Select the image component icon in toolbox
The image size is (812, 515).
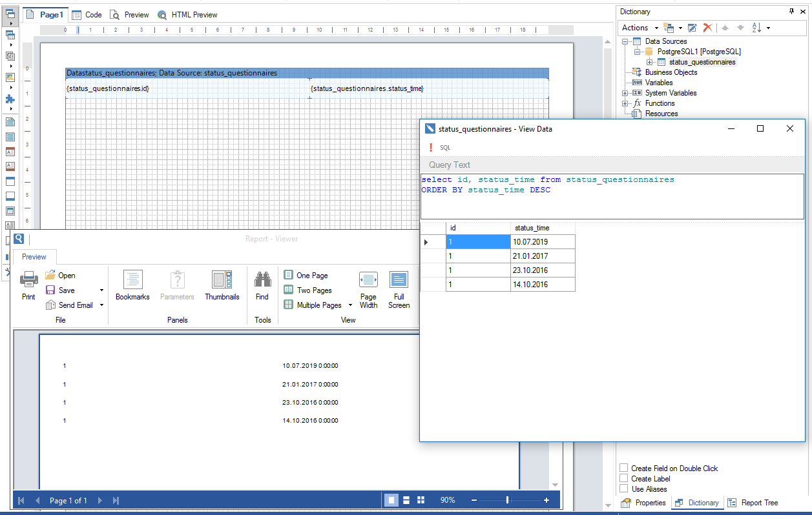10,77
